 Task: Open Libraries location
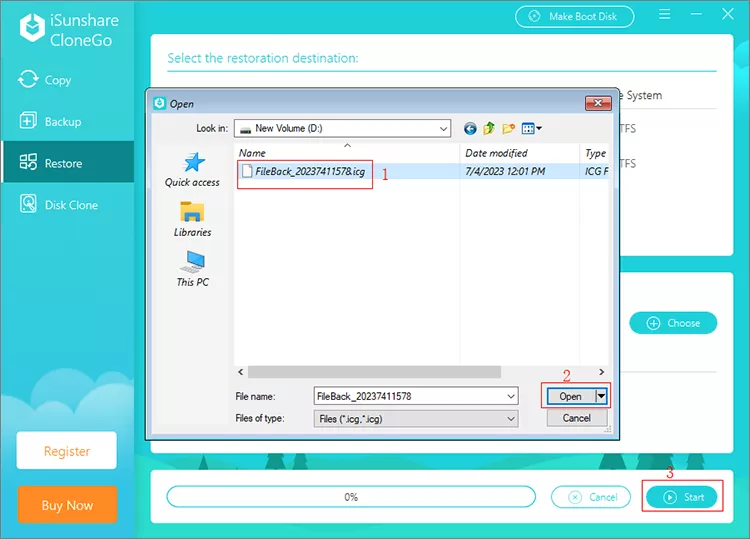(192, 220)
